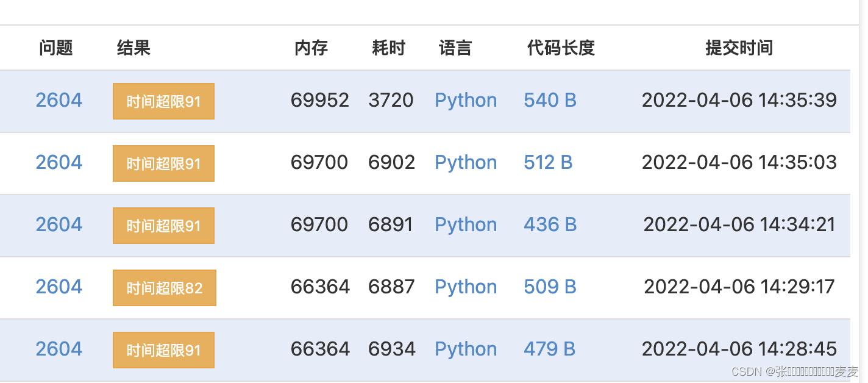Viewport: 868px width, 383px height.
Task: Select memory value 69700 in the 436 B row
Action: click(x=319, y=225)
